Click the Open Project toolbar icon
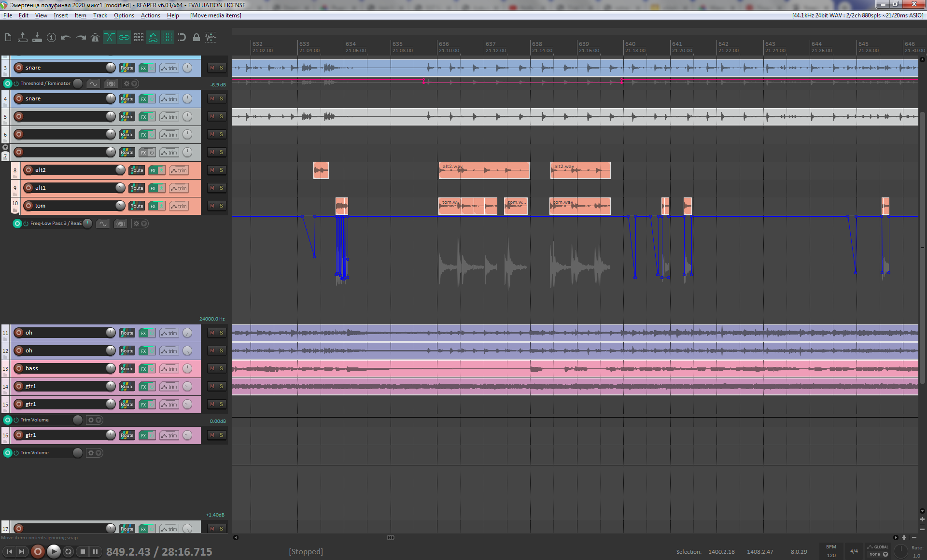Image resolution: width=927 pixels, height=560 pixels. pos(23,37)
